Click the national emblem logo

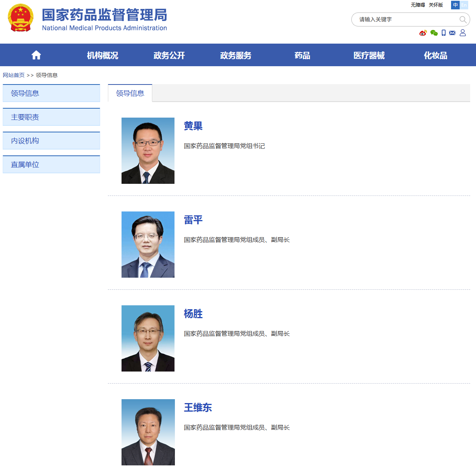click(20, 18)
